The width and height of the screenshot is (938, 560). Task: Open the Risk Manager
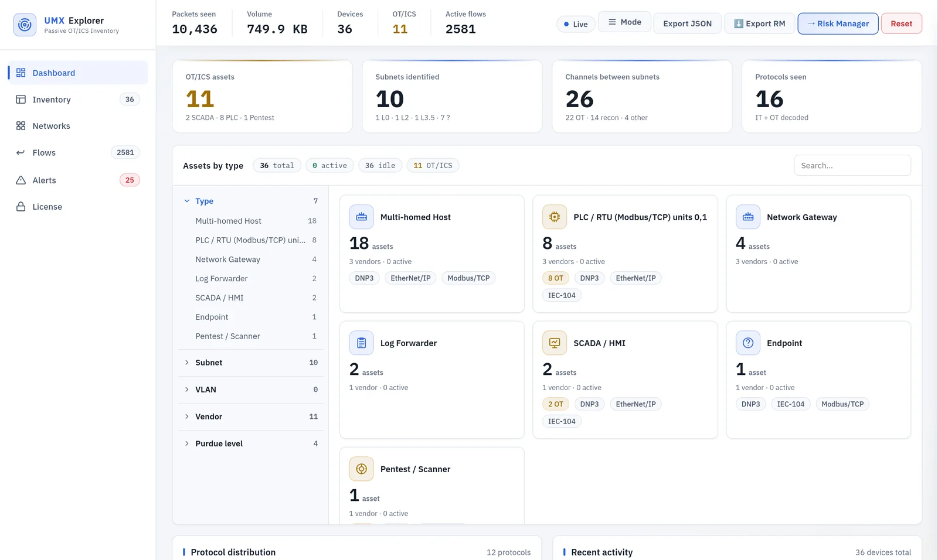[838, 23]
